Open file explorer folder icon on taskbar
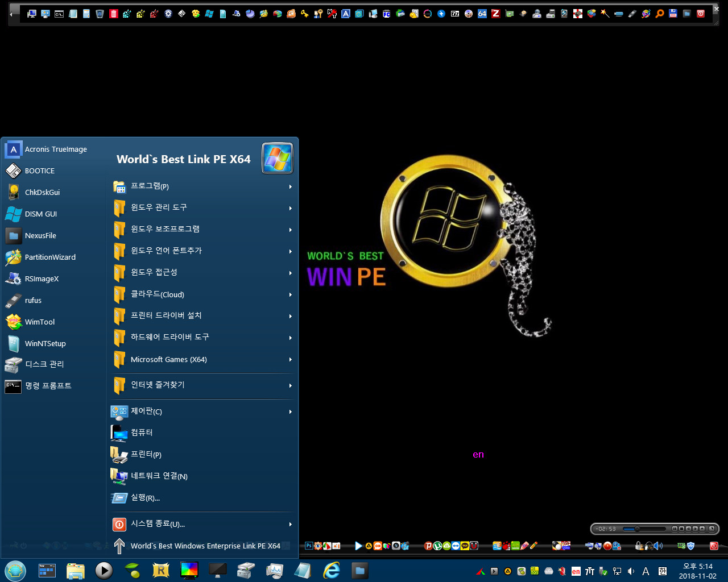 pos(75,570)
